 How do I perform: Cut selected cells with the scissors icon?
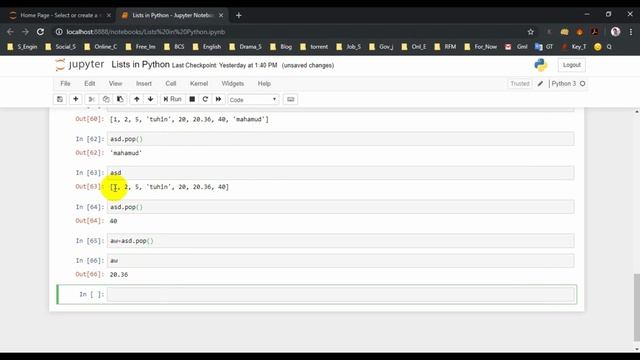pos(92,99)
